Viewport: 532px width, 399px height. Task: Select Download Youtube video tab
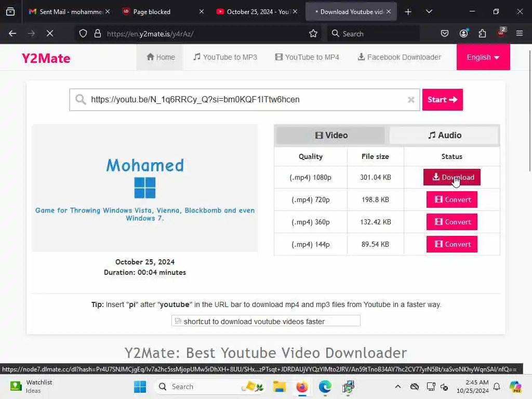[x=351, y=11]
